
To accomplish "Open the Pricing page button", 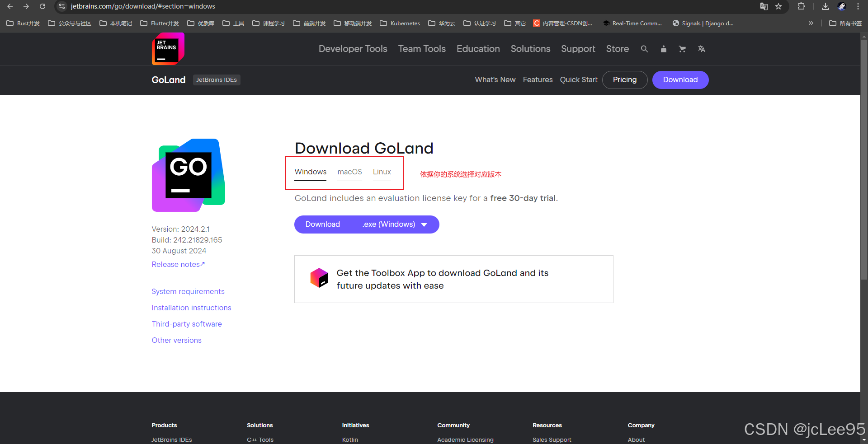I will coord(625,80).
